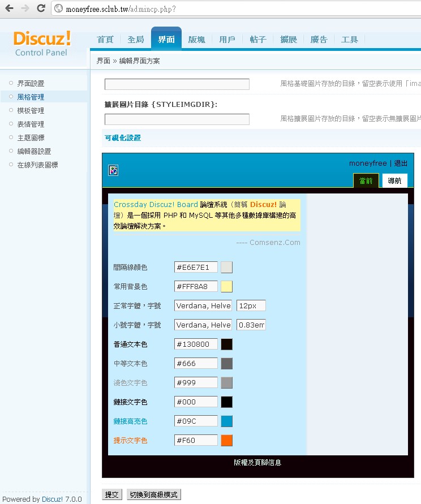Open the 全局 top menu tab
This screenshot has width=421, height=504.
pos(136,40)
